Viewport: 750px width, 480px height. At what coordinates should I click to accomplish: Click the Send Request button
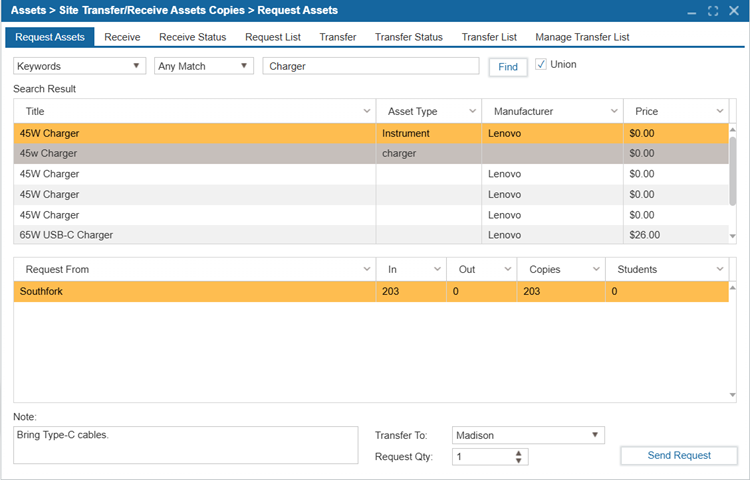[679, 456]
